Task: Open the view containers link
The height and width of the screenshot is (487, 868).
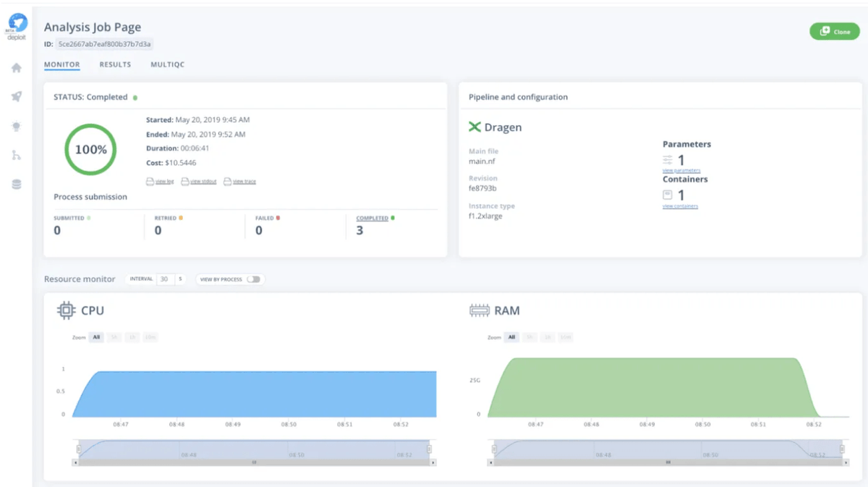Action: tap(680, 206)
